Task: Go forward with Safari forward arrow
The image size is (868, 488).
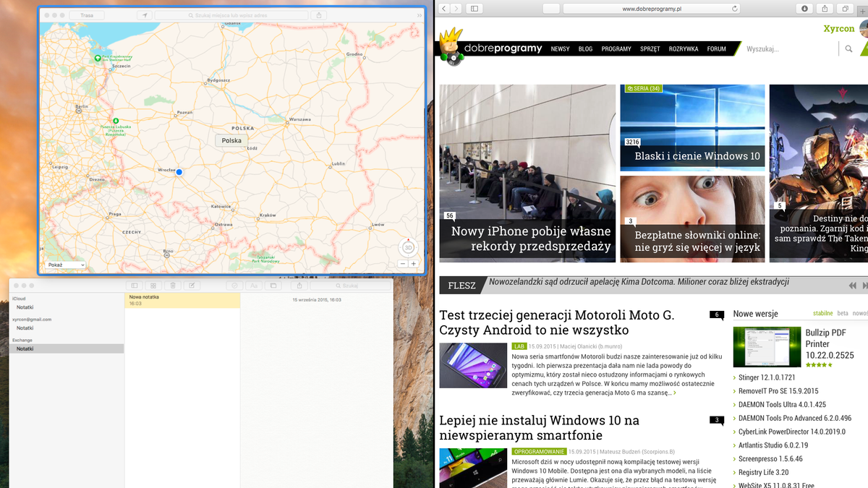Action: coord(456,9)
